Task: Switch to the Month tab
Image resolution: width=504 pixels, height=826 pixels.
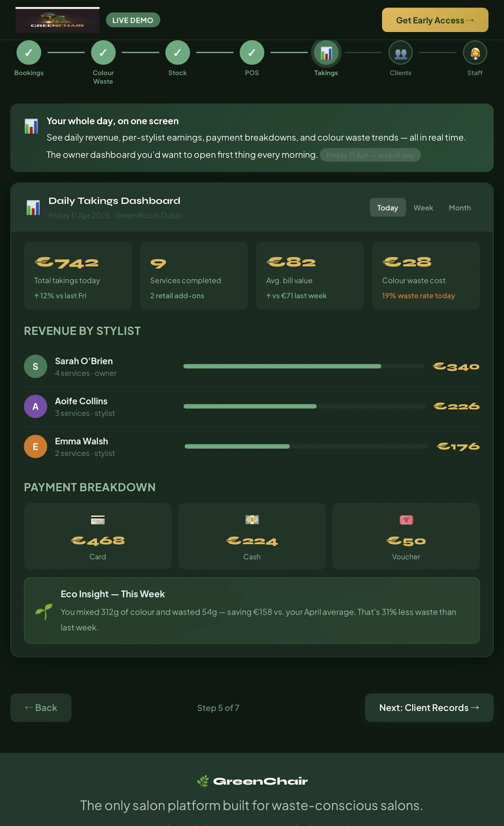Action: click(x=460, y=208)
